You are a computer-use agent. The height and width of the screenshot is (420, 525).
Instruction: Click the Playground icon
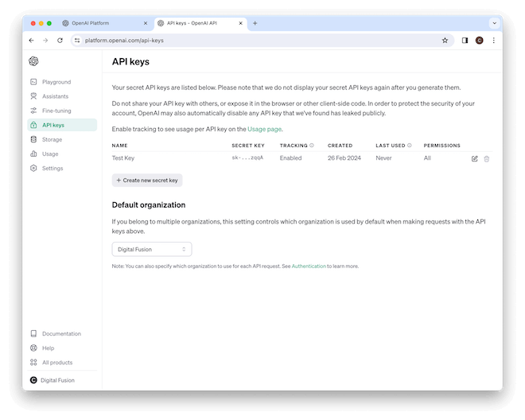pos(33,82)
